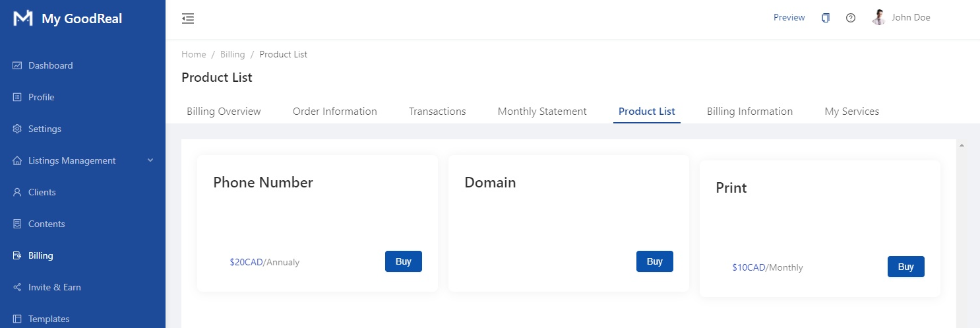Buy the Domain product
980x328 pixels.
655,261
